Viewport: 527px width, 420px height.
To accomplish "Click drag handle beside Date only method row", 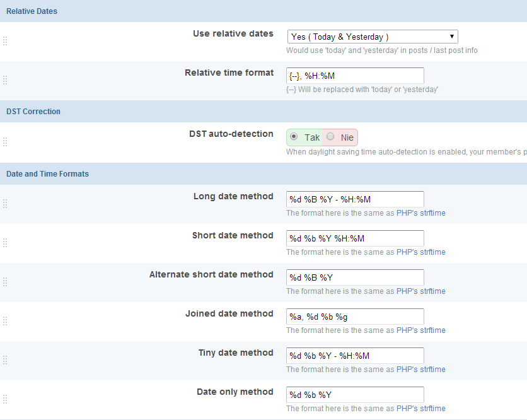I will click(5, 399).
